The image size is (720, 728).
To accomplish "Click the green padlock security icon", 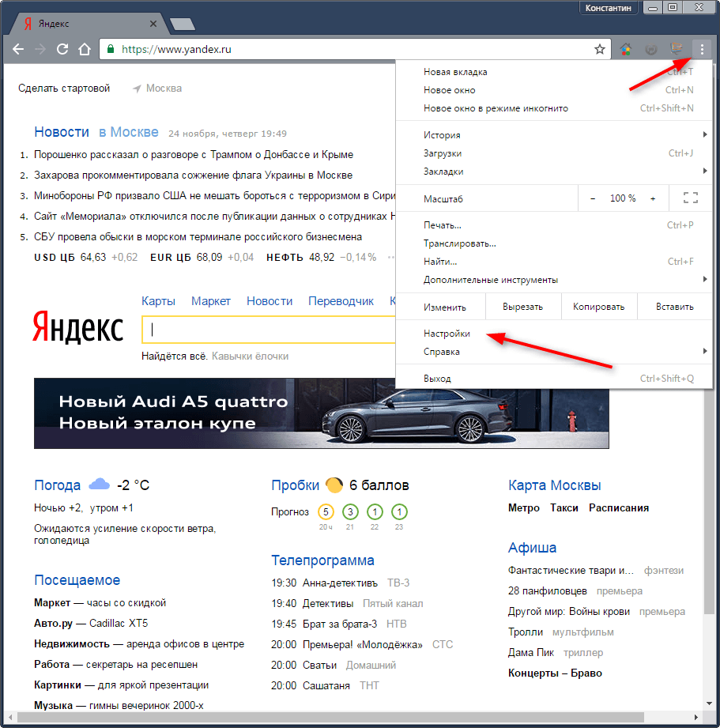I will coord(111,49).
